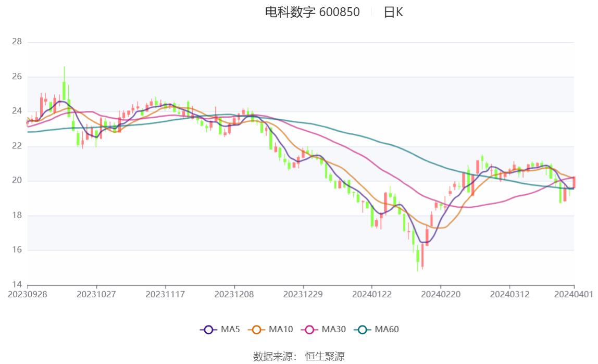This screenshot has height=364, width=598.
Task: Toggle the MA60 teal legend circle
Action: click(x=363, y=330)
